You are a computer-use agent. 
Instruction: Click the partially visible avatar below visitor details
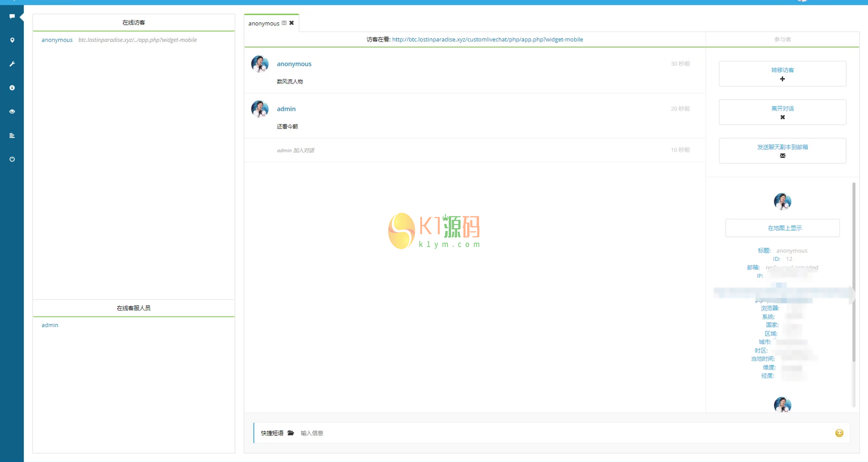[782, 405]
